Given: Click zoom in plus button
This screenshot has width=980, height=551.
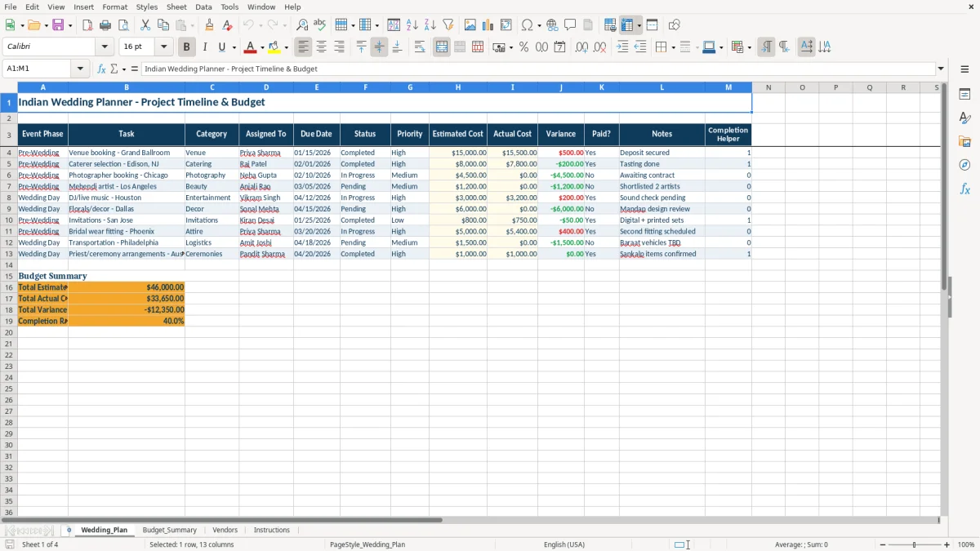Looking at the screenshot, I should (947, 544).
